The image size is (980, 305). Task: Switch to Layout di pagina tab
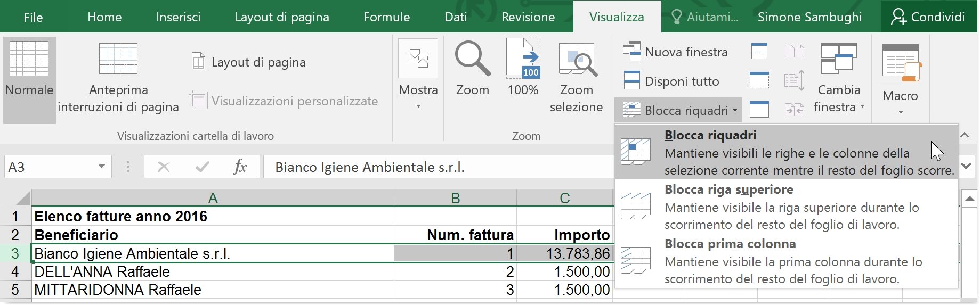[282, 17]
